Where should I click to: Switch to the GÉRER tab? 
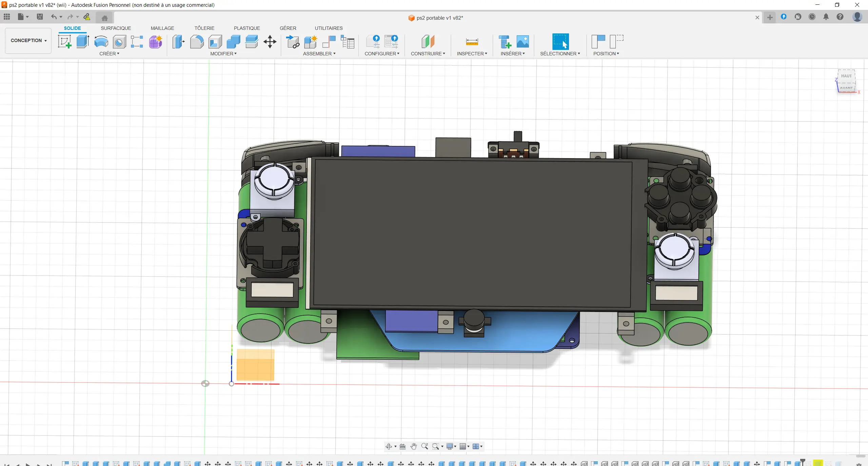pos(288,28)
